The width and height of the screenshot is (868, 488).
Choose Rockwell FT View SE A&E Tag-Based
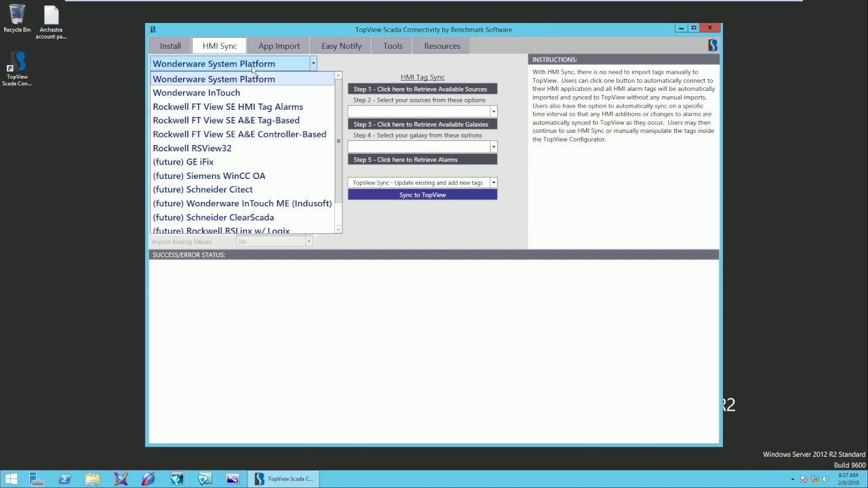pos(243,121)
